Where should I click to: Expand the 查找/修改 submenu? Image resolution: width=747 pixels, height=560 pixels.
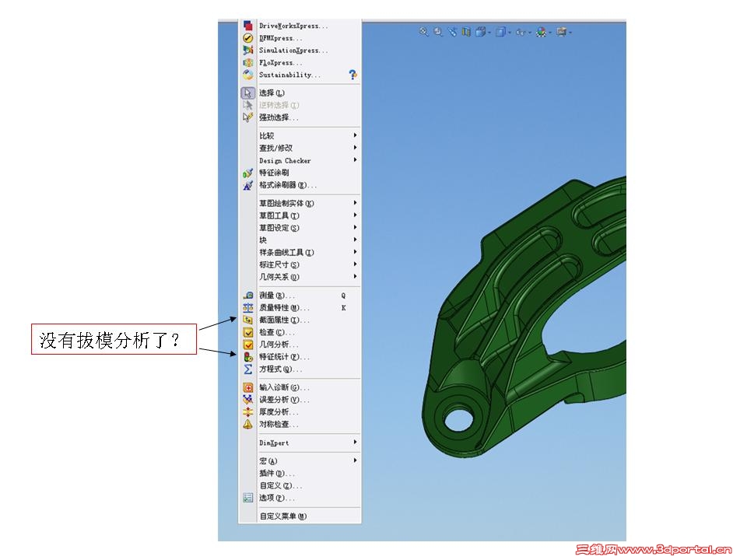(x=299, y=148)
